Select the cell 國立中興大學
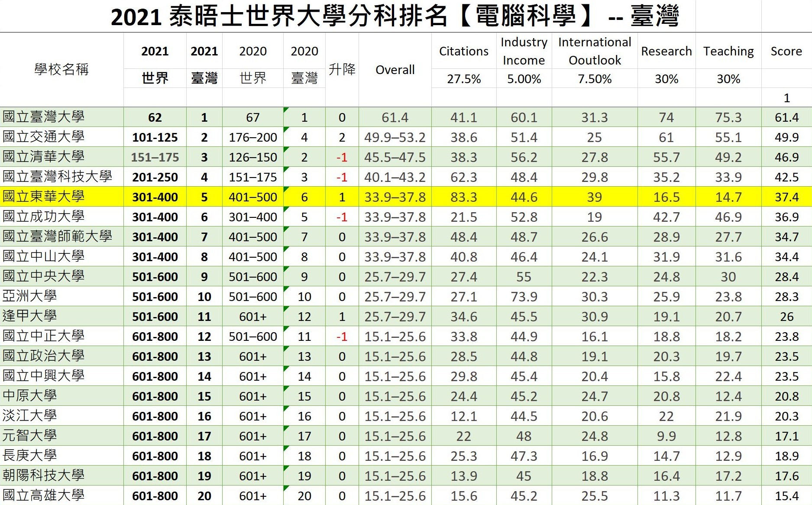This screenshot has width=812, height=505. [x=61, y=376]
